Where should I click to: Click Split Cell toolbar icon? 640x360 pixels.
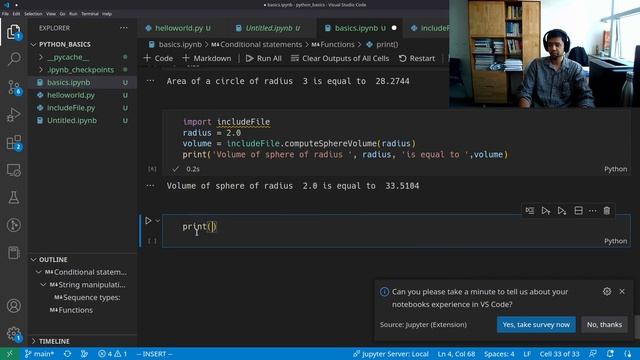(578, 211)
